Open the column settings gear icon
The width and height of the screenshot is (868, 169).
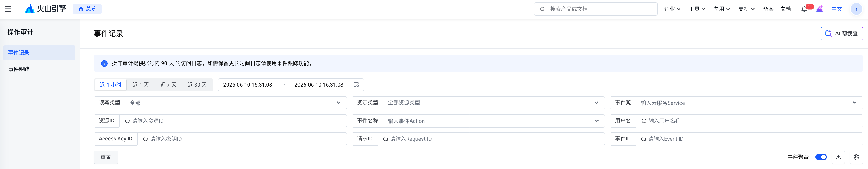tap(856, 157)
